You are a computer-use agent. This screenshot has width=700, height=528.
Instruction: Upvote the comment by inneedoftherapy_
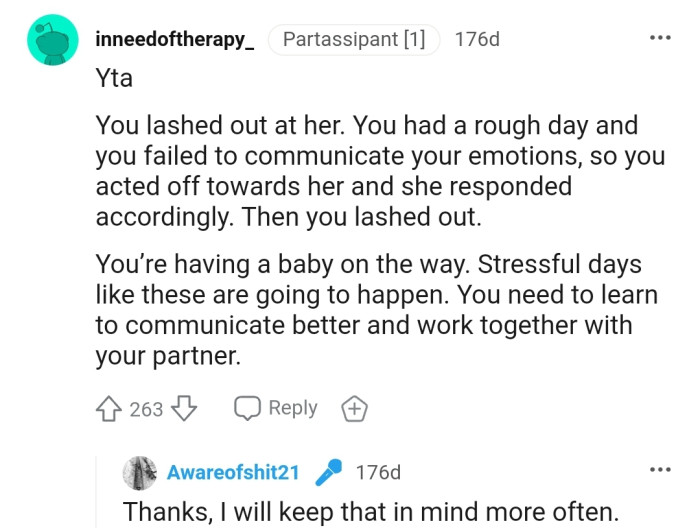109,409
